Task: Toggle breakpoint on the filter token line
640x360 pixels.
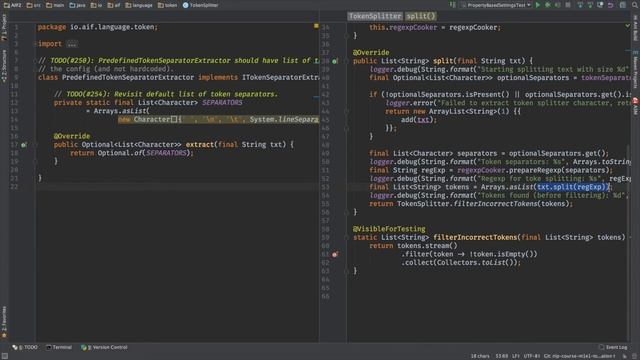Action: pyautogui.click(x=334, y=254)
